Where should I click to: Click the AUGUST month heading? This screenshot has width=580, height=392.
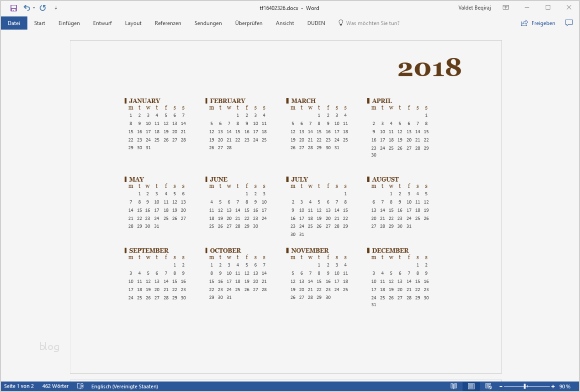[x=385, y=179]
